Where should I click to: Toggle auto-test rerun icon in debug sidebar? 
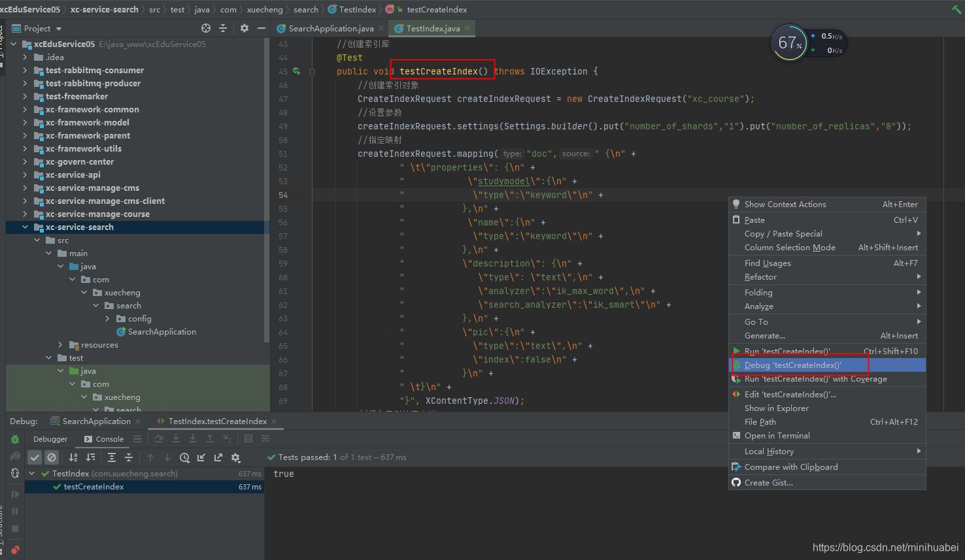tap(15, 473)
